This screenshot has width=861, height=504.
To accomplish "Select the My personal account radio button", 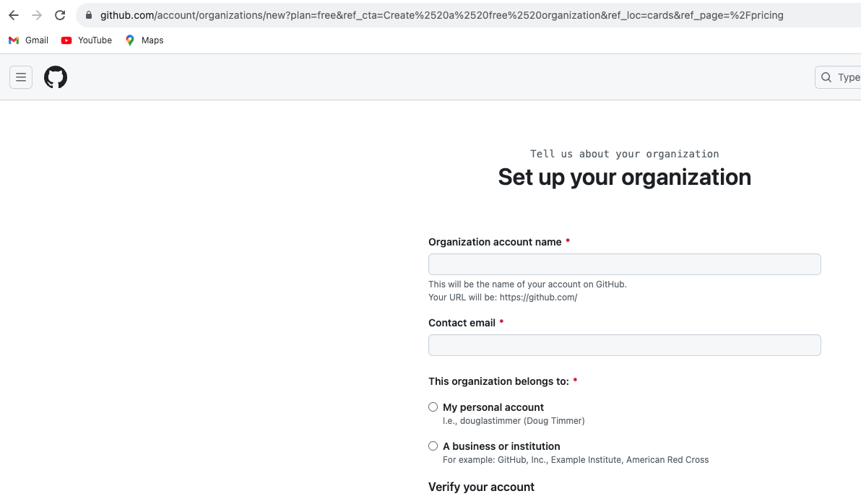I will click(433, 407).
